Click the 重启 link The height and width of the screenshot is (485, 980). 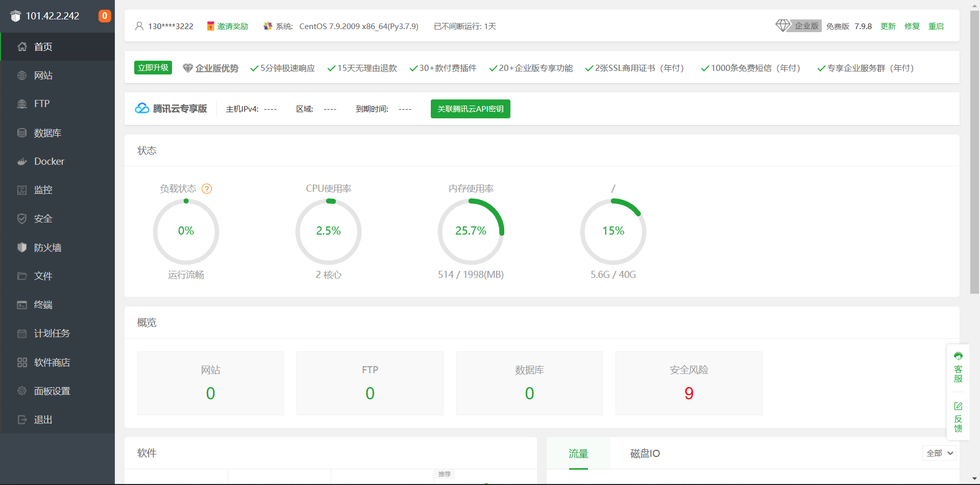(936, 26)
